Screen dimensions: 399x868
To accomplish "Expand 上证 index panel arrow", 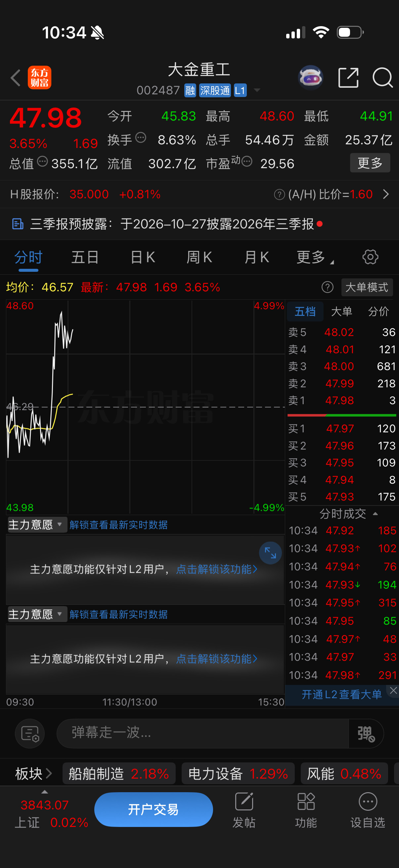I will 44,792.
